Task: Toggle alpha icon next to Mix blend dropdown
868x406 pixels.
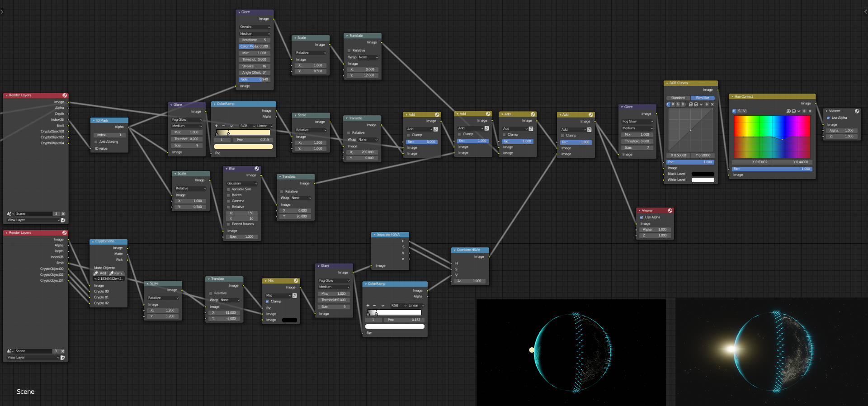Action: (295, 296)
